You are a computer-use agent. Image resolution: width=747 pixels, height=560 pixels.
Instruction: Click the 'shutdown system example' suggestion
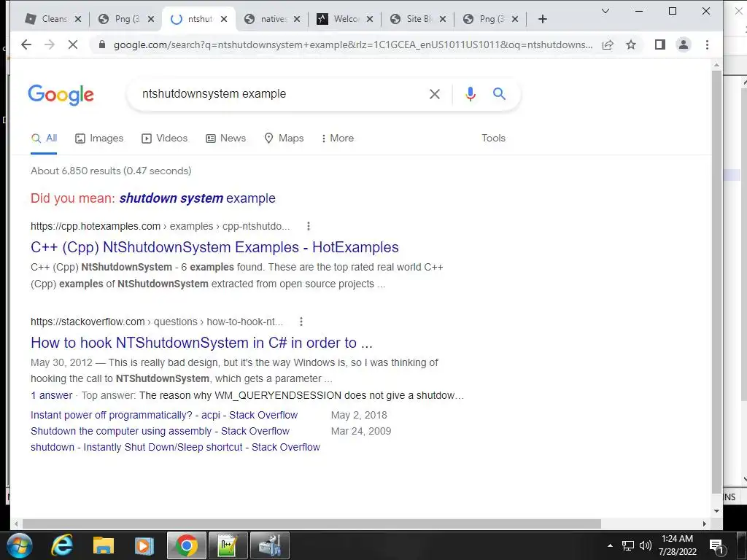coord(197,198)
